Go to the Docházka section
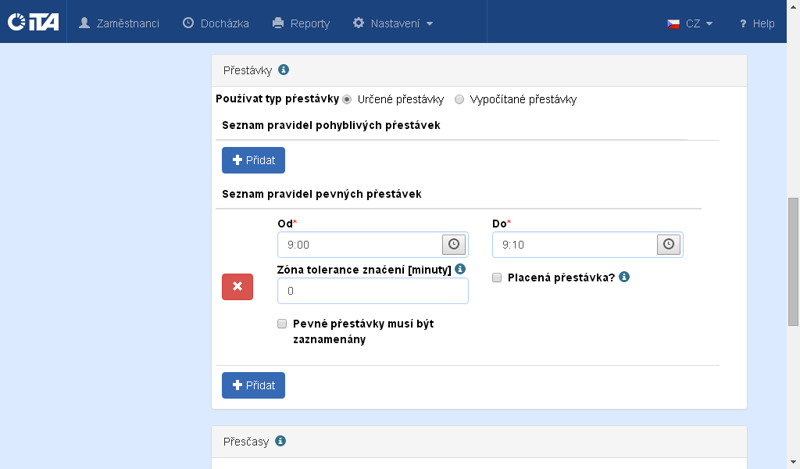Screen dimensions: 800x469 tap(216, 23)
